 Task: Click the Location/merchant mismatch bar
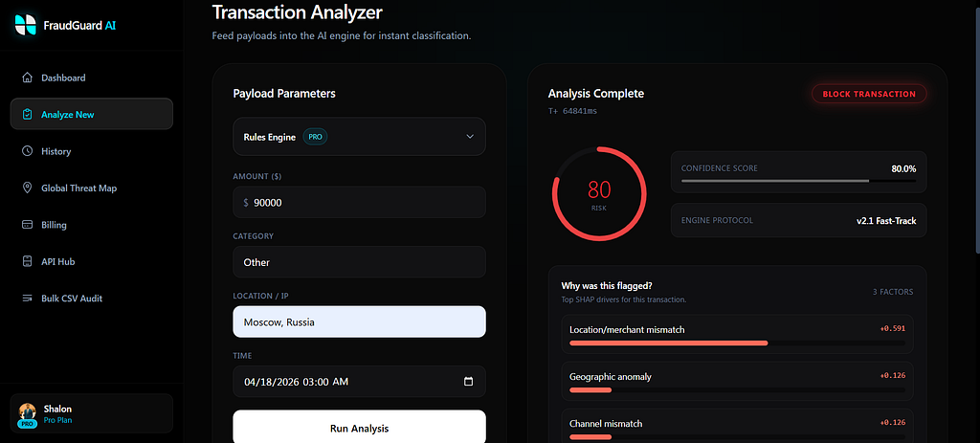737,343
